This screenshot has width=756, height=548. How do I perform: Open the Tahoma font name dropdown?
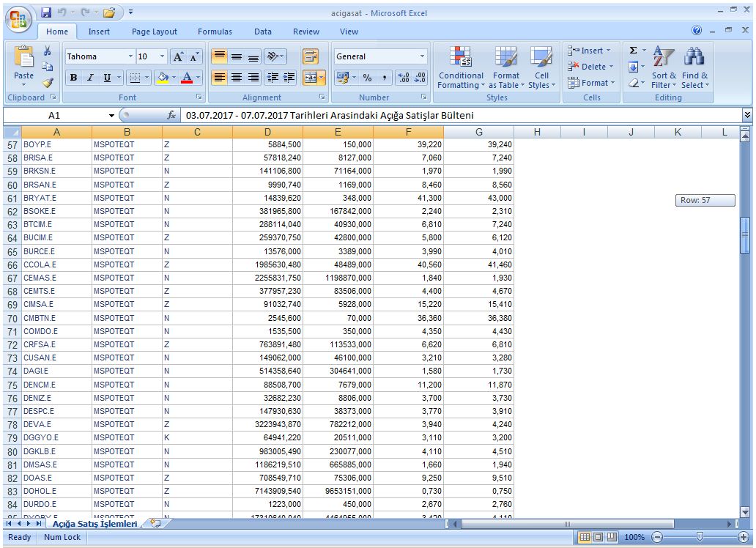pyautogui.click(x=130, y=56)
